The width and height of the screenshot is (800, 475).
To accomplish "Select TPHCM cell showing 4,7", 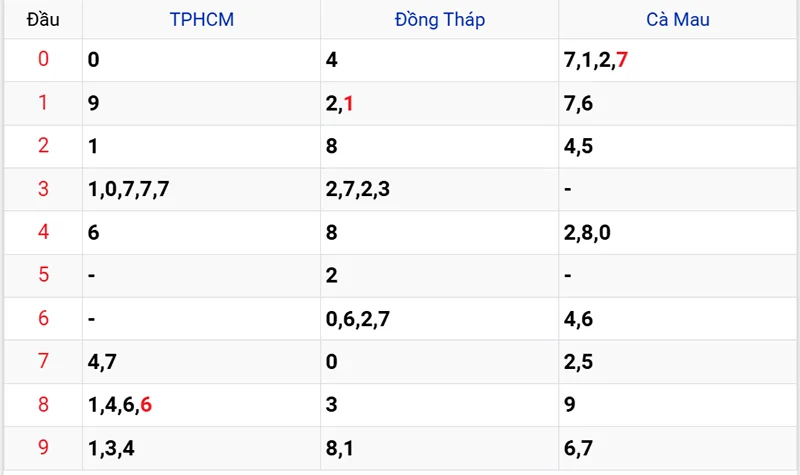I will coord(104,361).
